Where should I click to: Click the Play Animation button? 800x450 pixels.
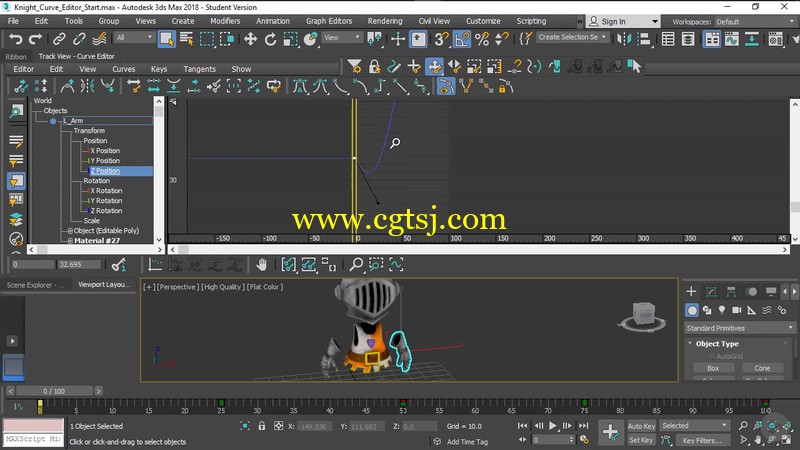(553, 426)
